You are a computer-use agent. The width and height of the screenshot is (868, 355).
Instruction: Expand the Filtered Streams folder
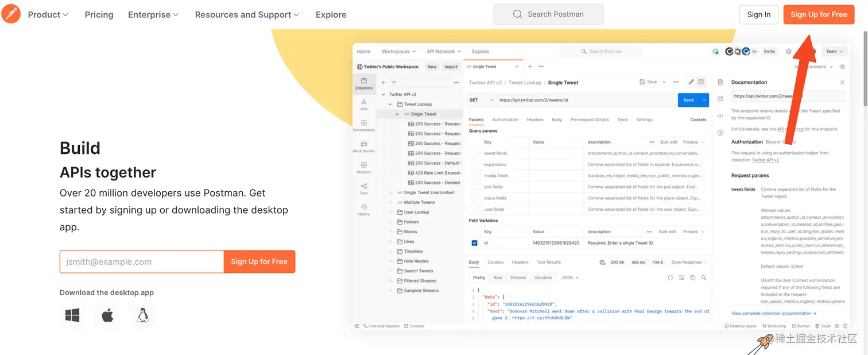pyautogui.click(x=390, y=281)
